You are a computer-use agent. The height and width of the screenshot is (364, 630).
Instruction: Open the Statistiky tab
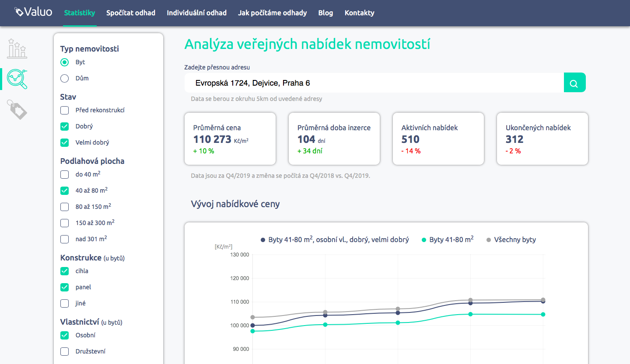[80, 13]
